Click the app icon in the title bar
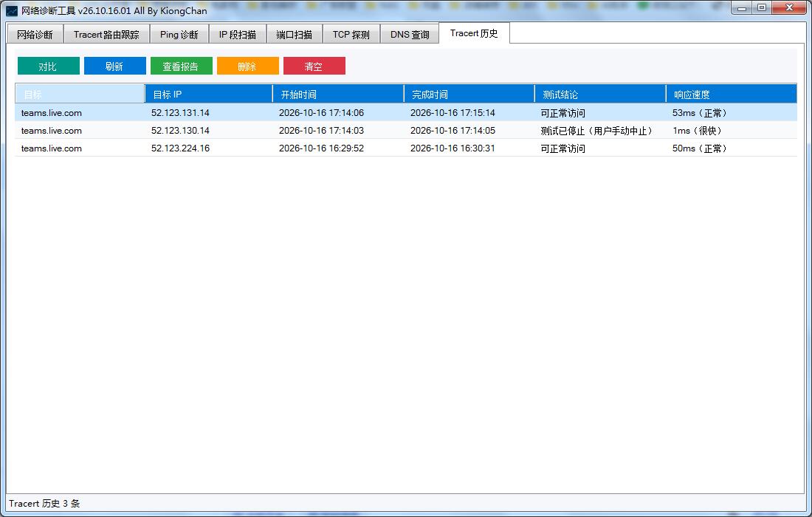The width and height of the screenshot is (812, 517). (x=11, y=10)
